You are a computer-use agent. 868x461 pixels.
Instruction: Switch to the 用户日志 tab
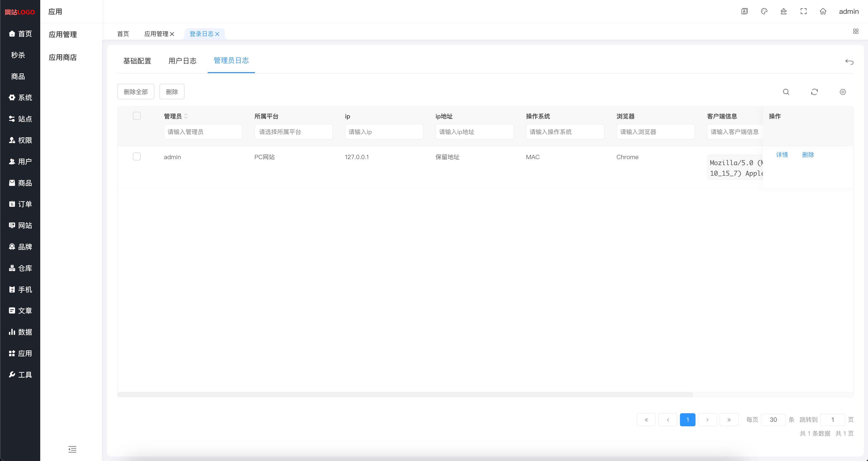[182, 61]
